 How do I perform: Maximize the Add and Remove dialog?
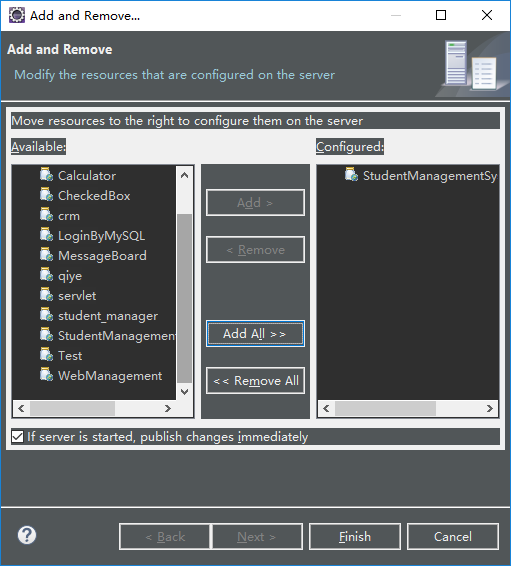pyautogui.click(x=441, y=15)
